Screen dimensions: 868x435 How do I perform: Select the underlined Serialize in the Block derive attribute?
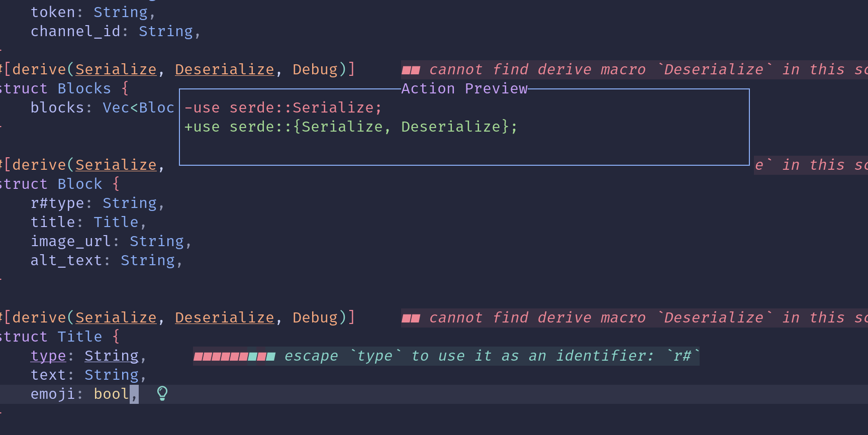coord(116,164)
